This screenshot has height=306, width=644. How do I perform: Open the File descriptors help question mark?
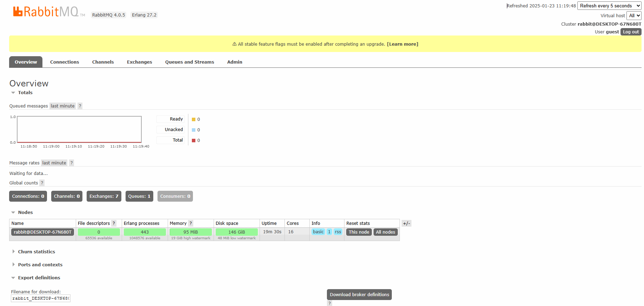114,223
